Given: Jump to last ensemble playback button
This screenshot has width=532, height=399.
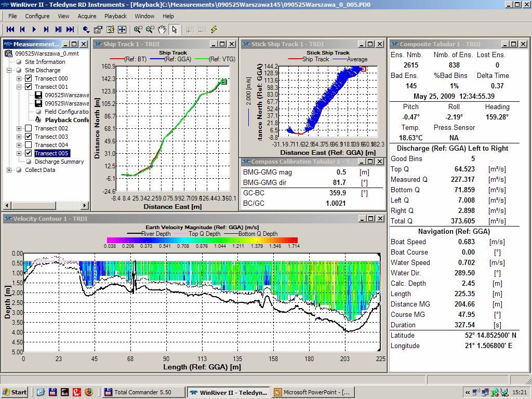Looking at the screenshot, I should coord(70,30).
